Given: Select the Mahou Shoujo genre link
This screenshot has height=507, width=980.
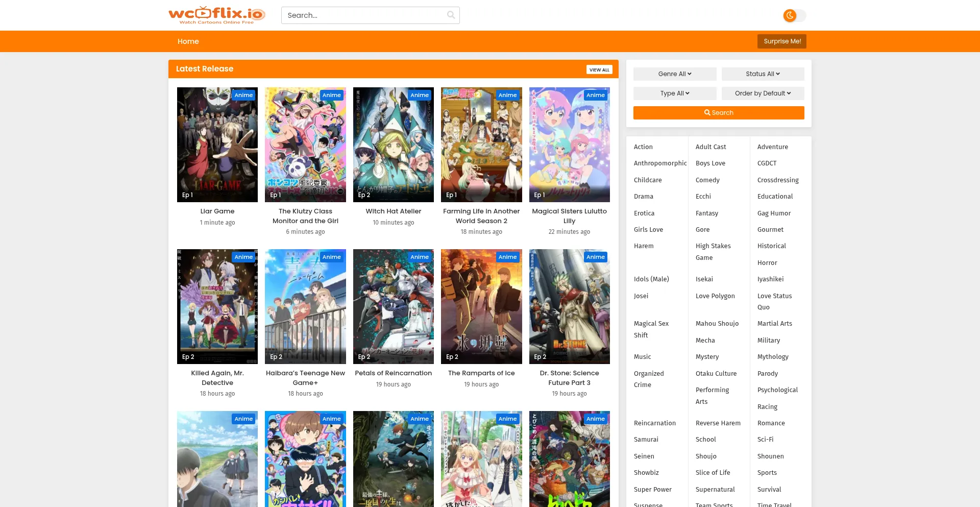Looking at the screenshot, I should [717, 324].
